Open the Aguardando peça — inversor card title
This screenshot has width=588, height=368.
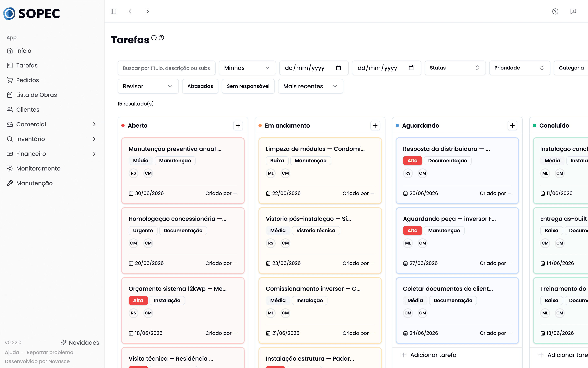449,219
